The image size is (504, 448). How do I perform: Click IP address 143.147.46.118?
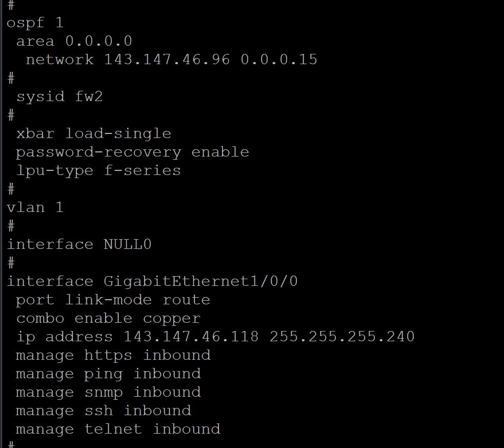click(x=191, y=337)
